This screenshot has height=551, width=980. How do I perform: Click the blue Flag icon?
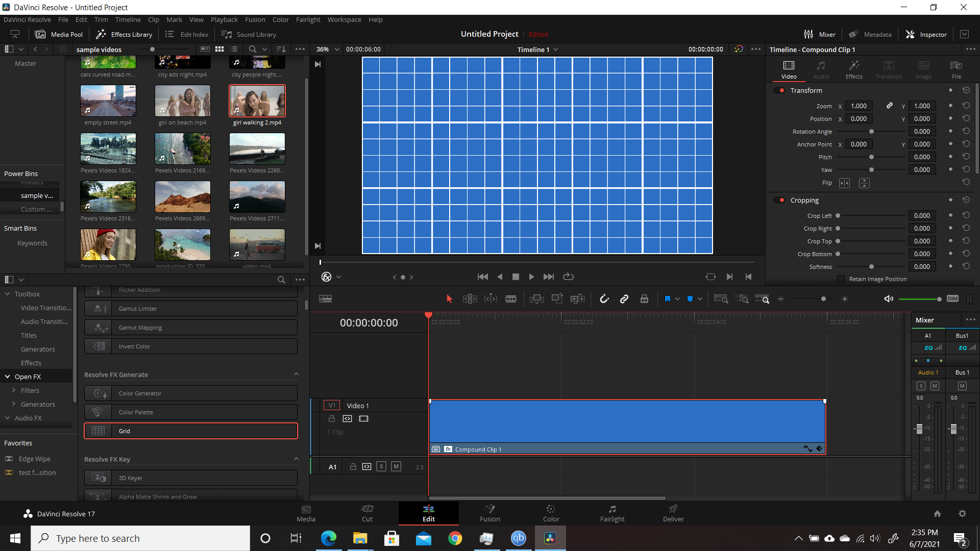668,299
